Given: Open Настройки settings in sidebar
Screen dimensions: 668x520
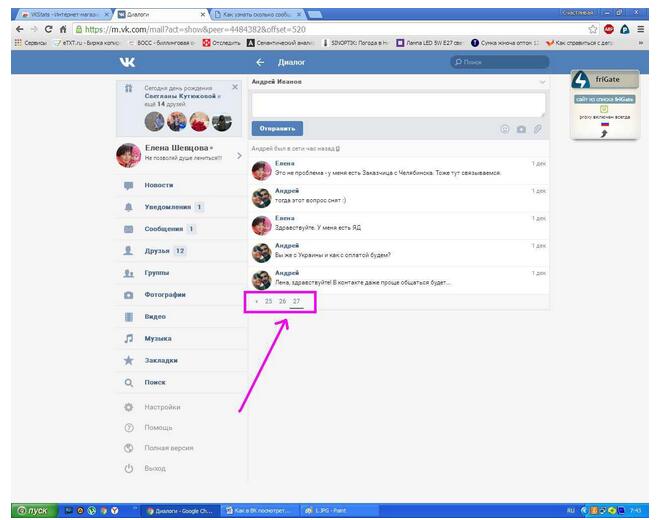Looking at the screenshot, I should 162,407.
